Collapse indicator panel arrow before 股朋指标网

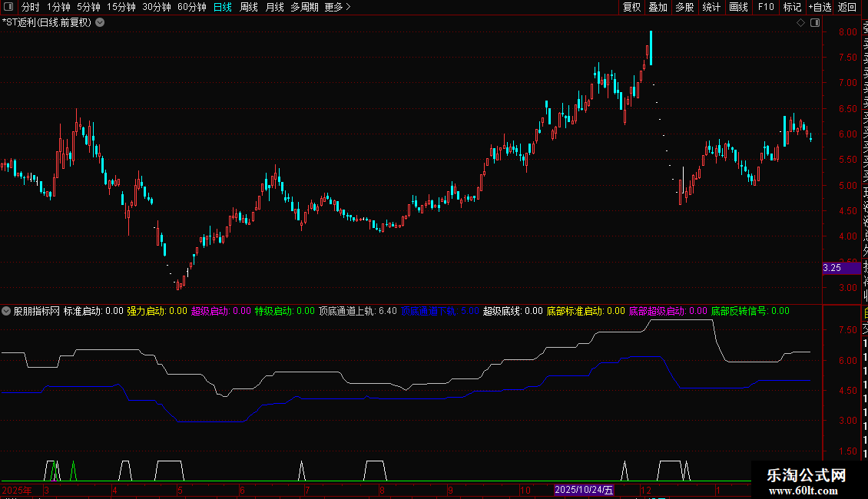(6, 311)
